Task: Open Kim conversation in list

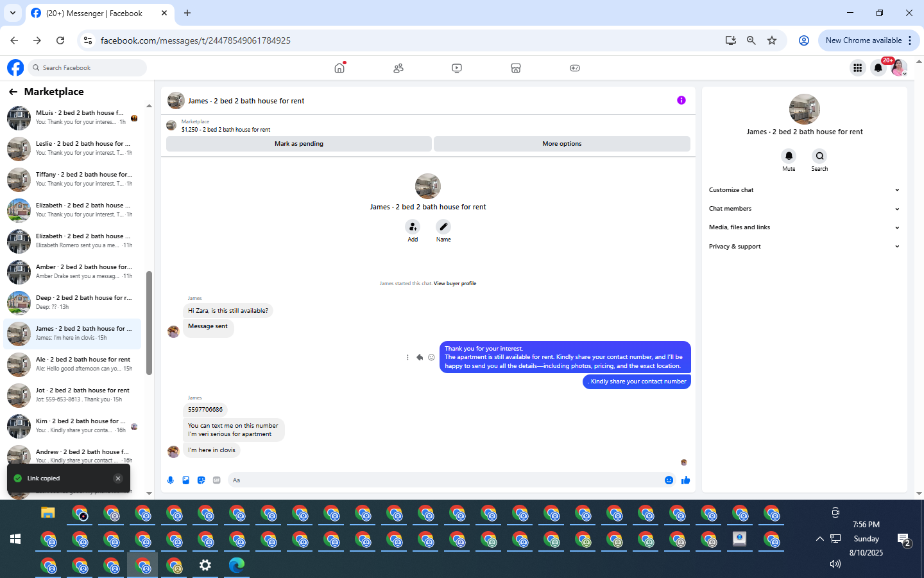Action: [x=72, y=426]
